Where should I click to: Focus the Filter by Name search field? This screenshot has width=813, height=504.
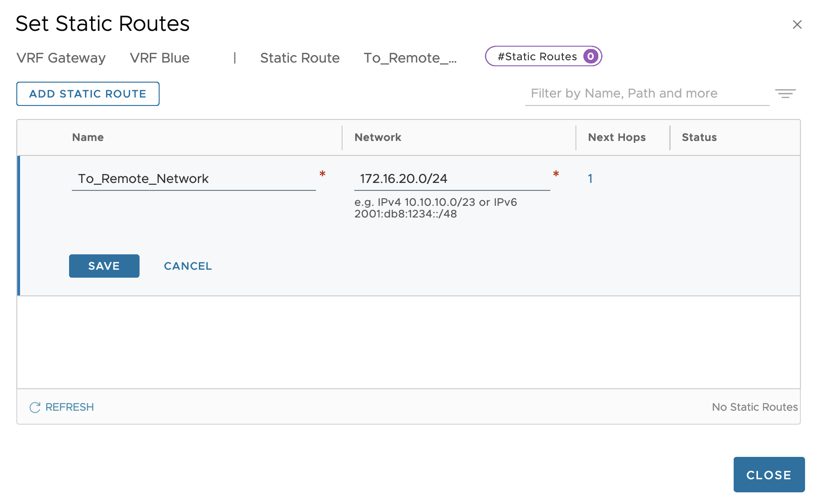click(x=646, y=94)
